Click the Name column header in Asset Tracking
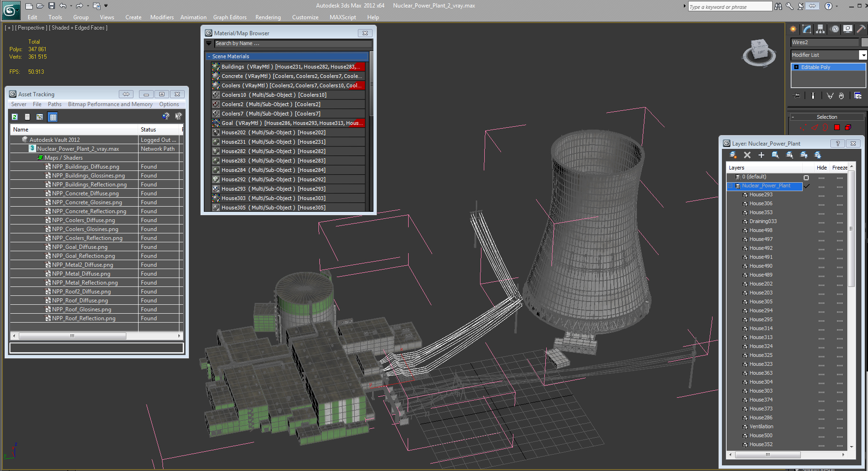The image size is (868, 471). pos(74,130)
